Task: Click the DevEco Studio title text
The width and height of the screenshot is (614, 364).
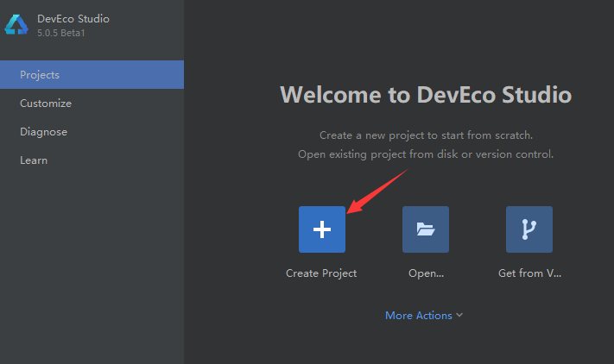Action: pos(73,19)
